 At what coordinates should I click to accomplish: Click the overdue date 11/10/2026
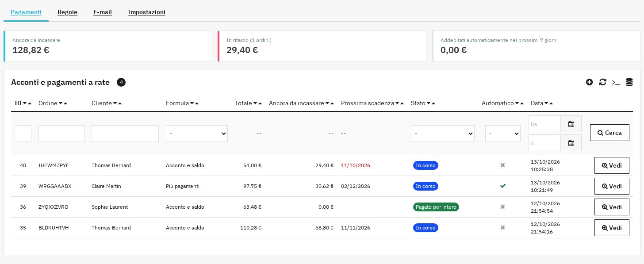click(x=356, y=165)
